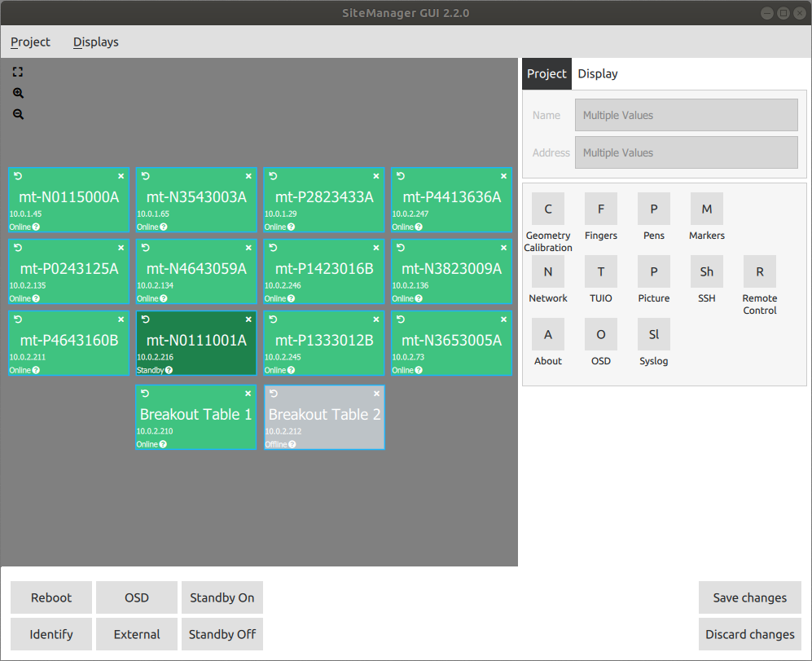Click refresh icon on Breakout Table 1
The image size is (812, 661).
[145, 394]
